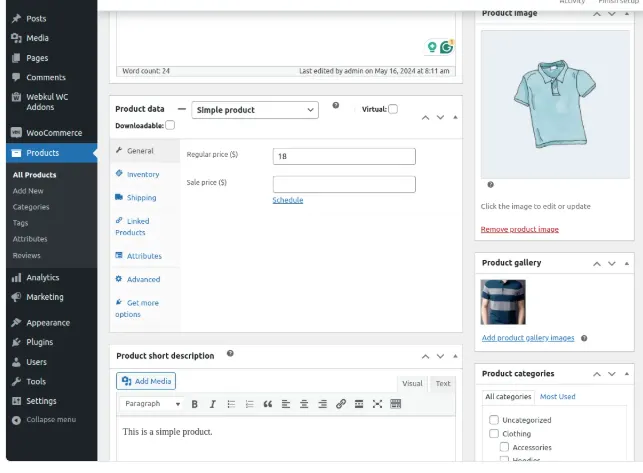Viewport: 643px width, 473px height.
Task: Click the insert link icon
Action: pos(340,404)
